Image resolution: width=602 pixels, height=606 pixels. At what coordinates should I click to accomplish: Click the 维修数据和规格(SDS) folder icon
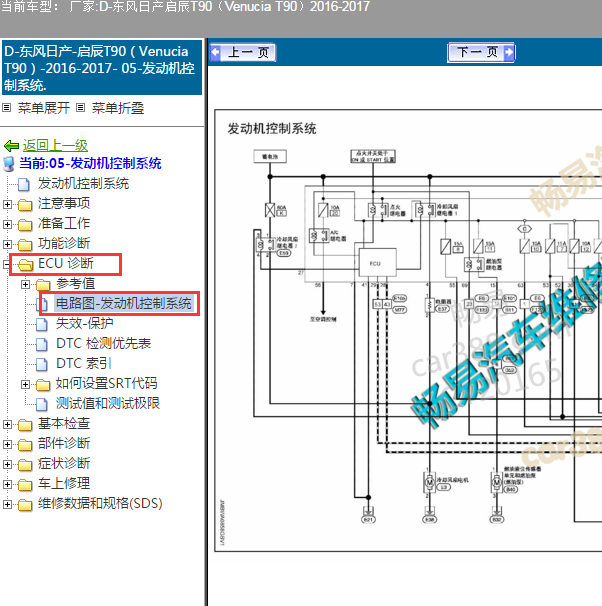(25, 506)
